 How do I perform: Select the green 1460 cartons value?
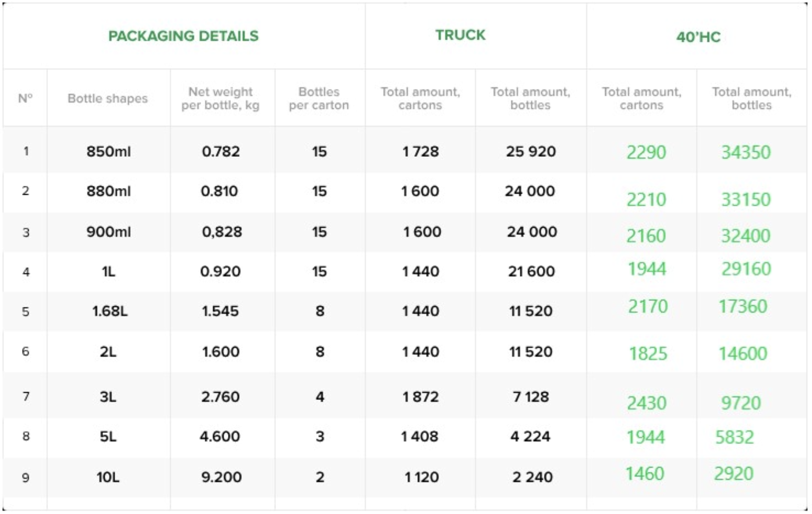(x=645, y=474)
